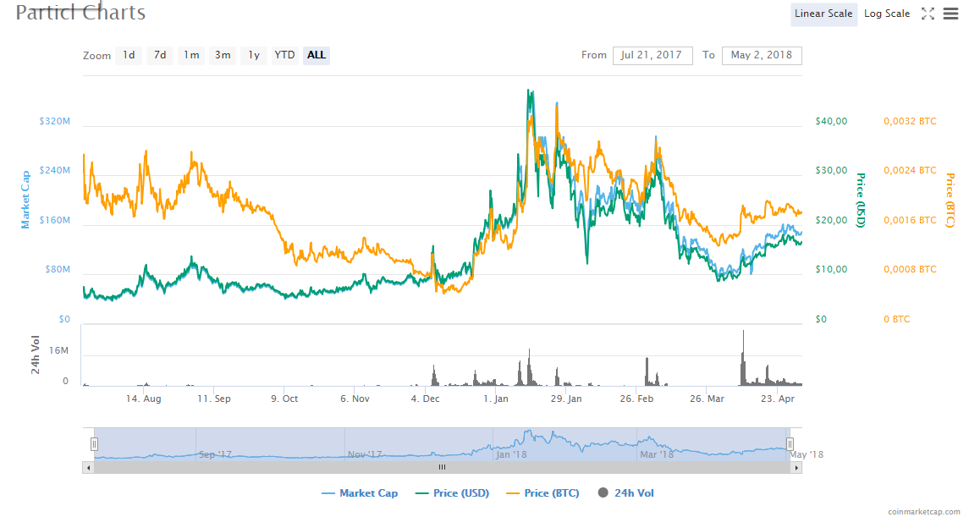The image size is (980, 517).
Task: Click the 6. Nov date axis label
Action: tap(355, 399)
